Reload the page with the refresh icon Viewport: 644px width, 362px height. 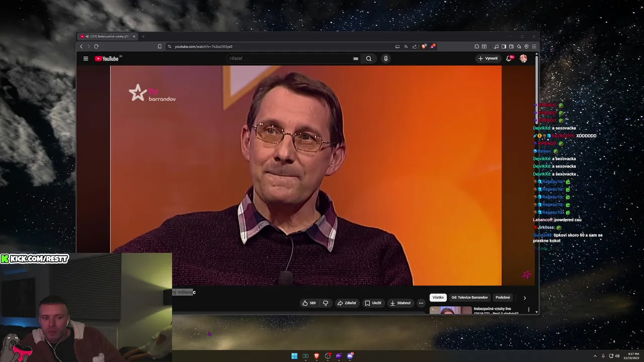(96, 46)
